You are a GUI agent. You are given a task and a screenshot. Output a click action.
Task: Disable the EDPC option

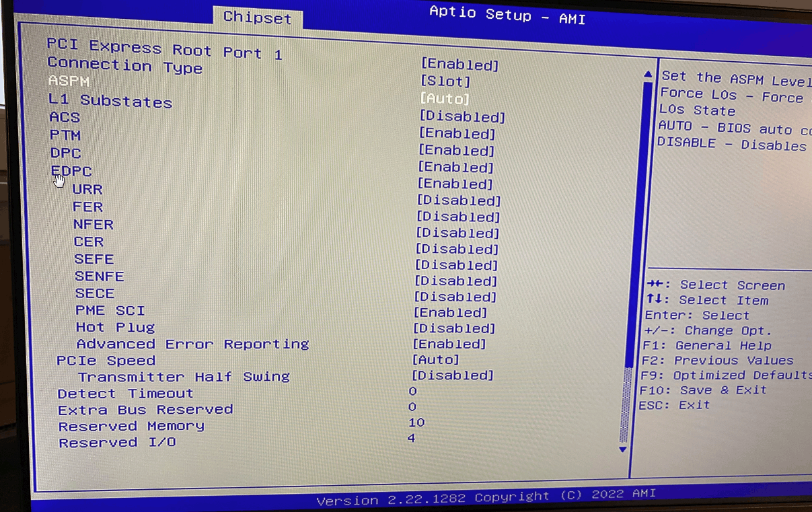coord(456,167)
